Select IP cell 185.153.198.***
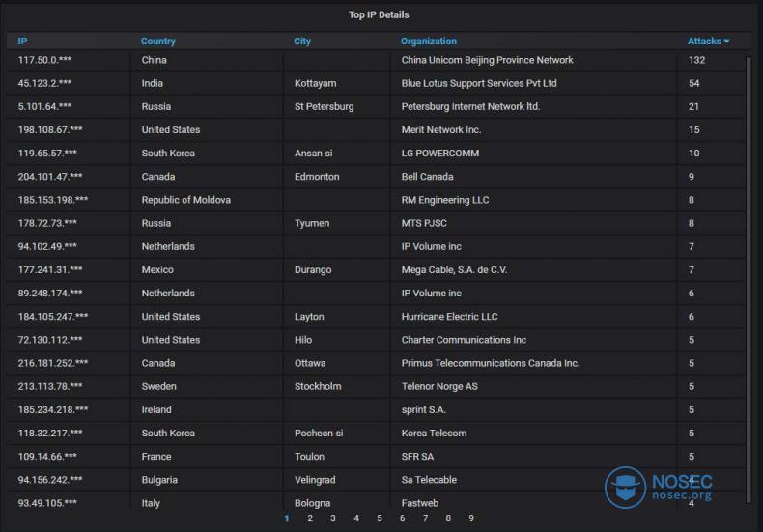The height and width of the screenshot is (532, 763). tap(53, 200)
